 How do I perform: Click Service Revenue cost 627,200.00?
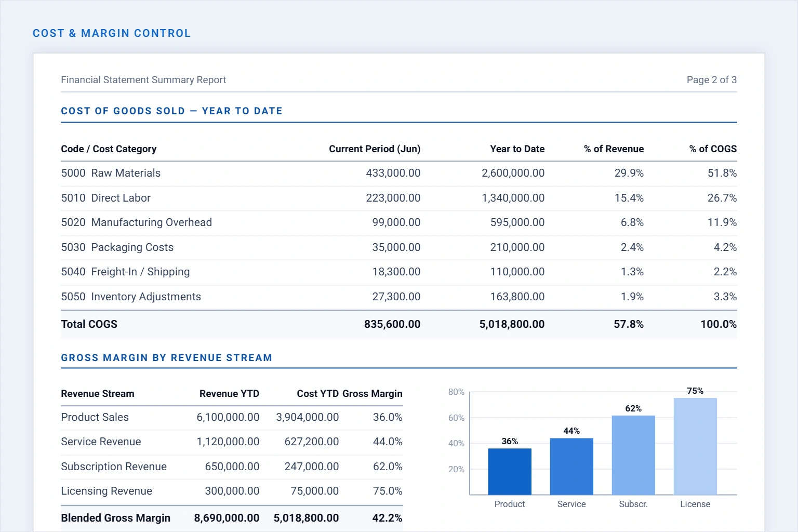[x=312, y=442]
